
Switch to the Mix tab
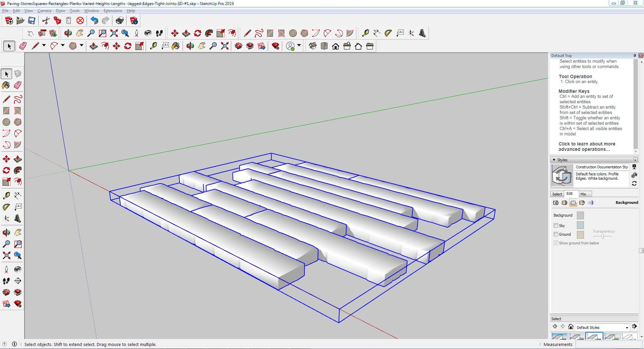point(583,194)
